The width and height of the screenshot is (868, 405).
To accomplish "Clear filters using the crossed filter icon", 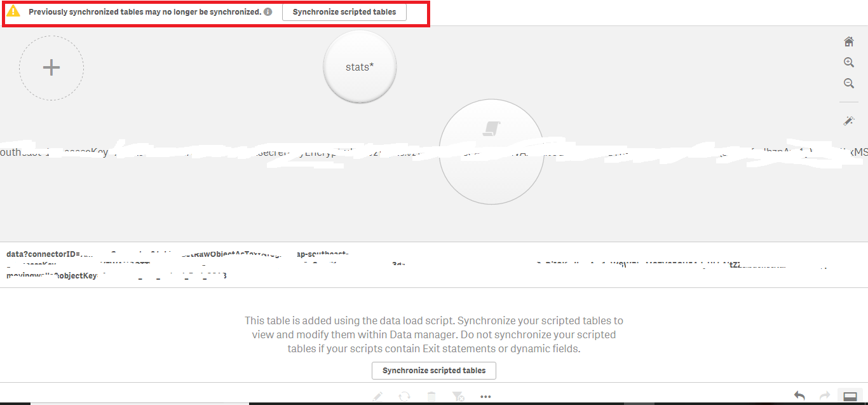I will point(458,396).
